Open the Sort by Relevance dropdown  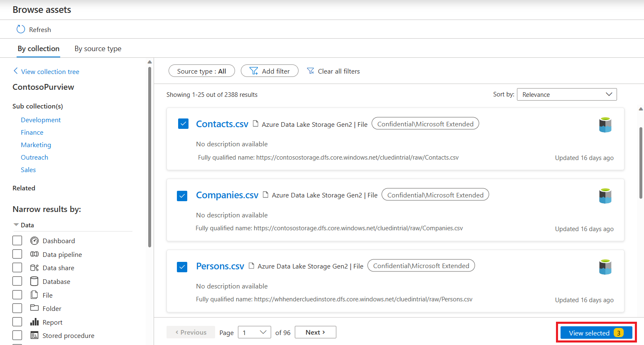tap(567, 94)
